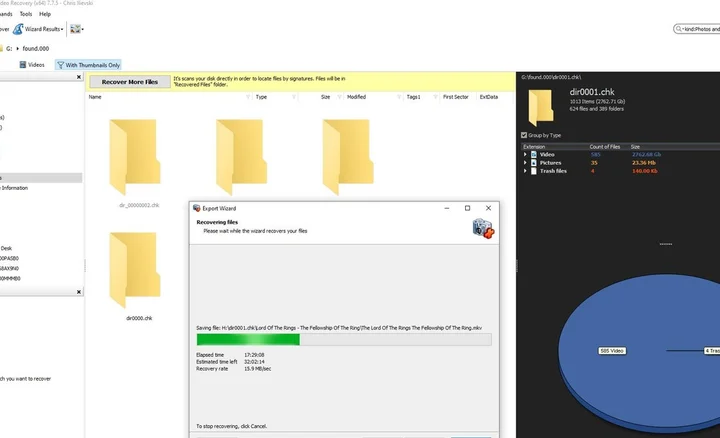
Task: Expand the Pictures extension row
Action: [x=525, y=163]
